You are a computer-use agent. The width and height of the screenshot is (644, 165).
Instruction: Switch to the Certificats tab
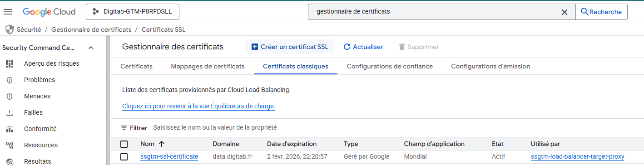[136, 66]
